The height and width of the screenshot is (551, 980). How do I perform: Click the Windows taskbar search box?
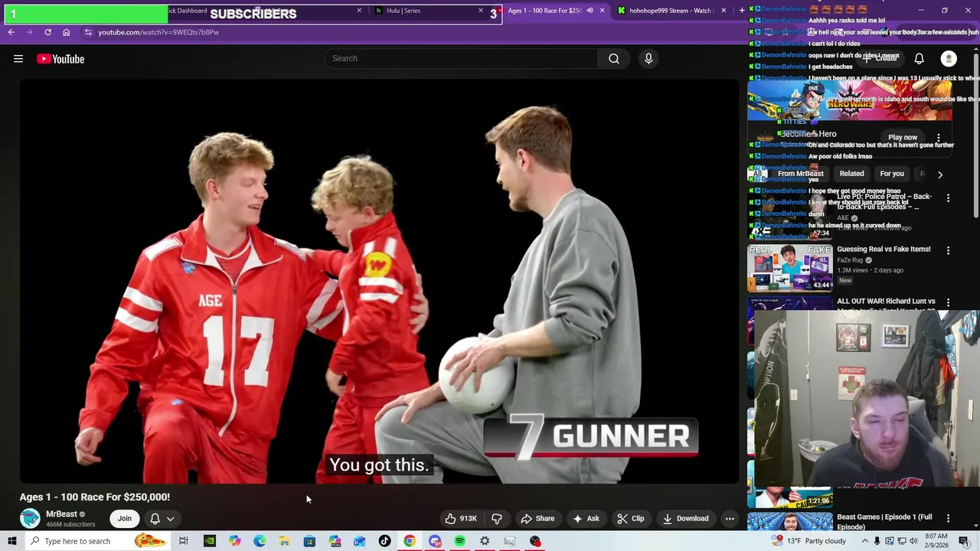click(x=100, y=541)
